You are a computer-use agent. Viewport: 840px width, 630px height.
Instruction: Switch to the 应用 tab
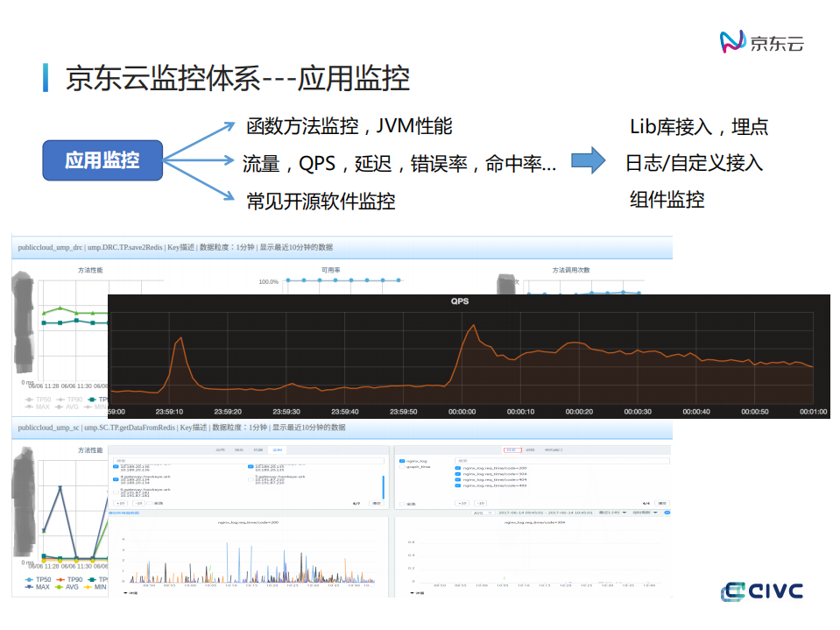click(219, 449)
